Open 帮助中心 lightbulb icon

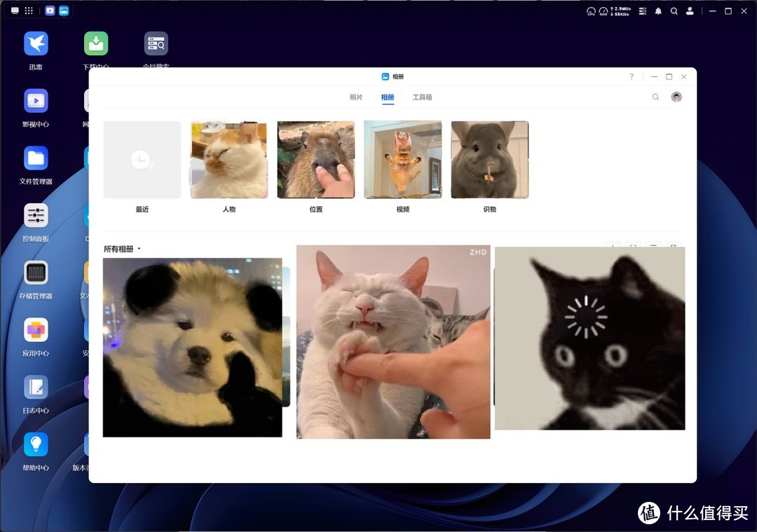(36, 444)
